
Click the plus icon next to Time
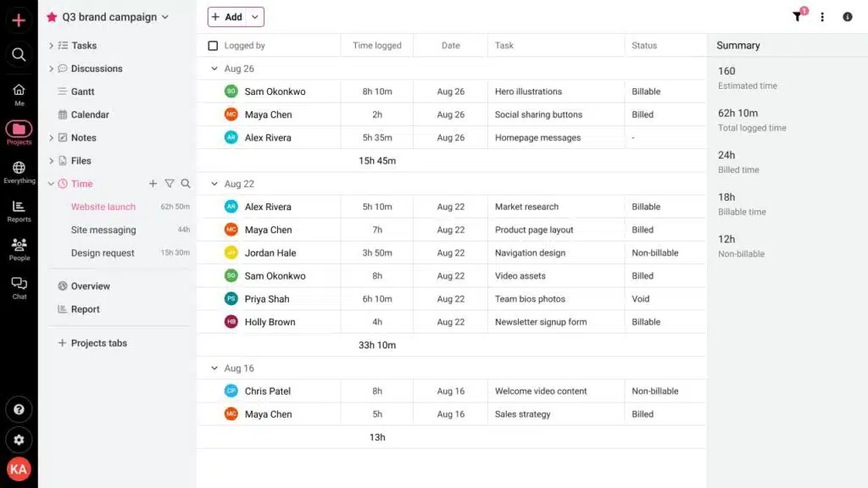point(153,183)
